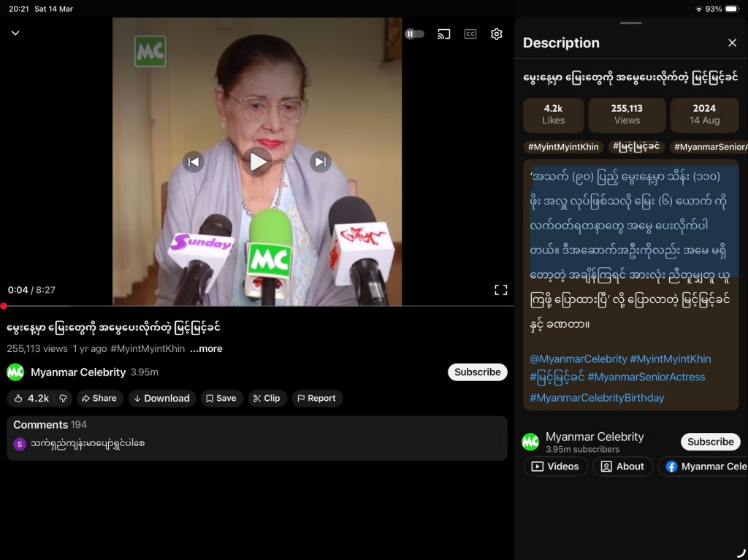Image resolution: width=748 pixels, height=560 pixels.
Task: Go to the previous video
Action: [x=193, y=161]
